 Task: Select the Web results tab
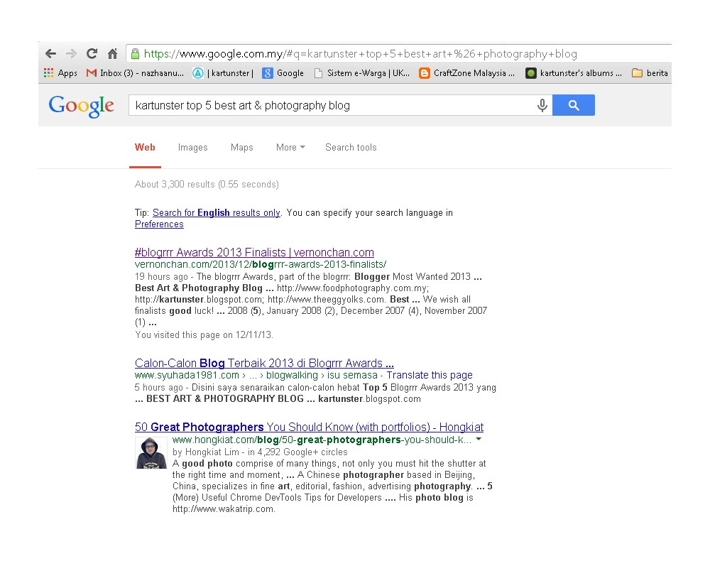tap(145, 147)
